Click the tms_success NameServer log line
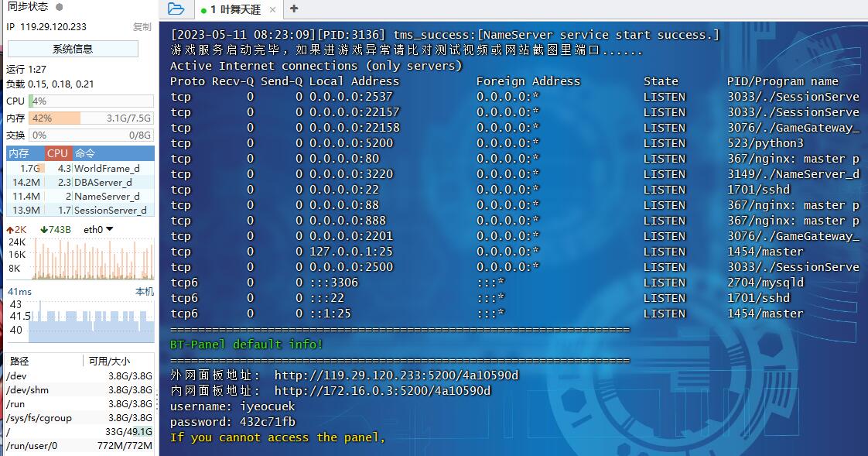Viewport: 868px width, 456px height. coord(445,35)
